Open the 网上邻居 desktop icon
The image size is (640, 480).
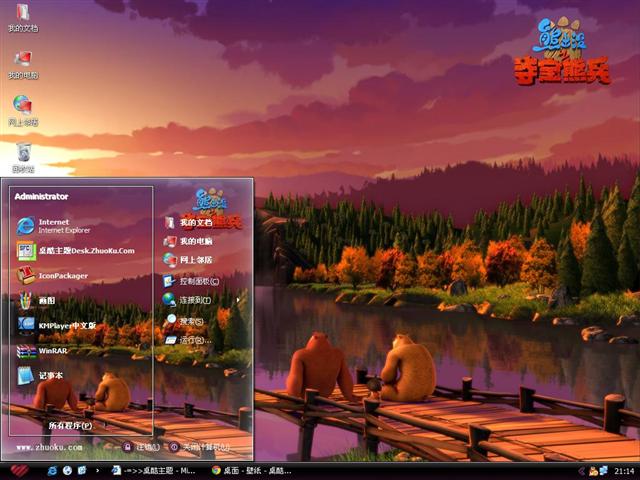[x=23, y=111]
